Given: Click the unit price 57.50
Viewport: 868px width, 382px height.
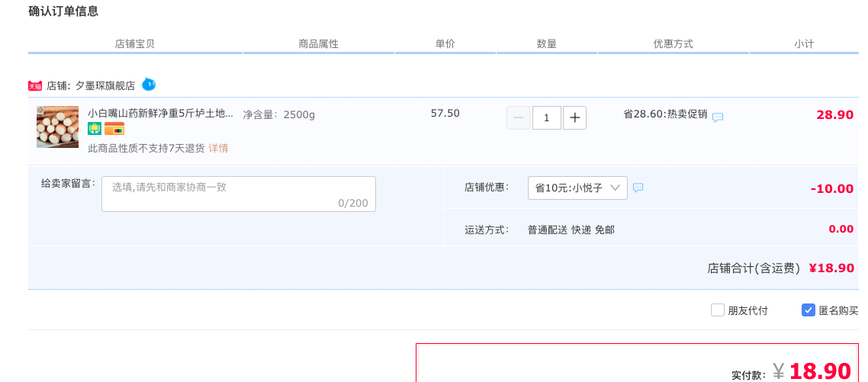Looking at the screenshot, I should 445,114.
